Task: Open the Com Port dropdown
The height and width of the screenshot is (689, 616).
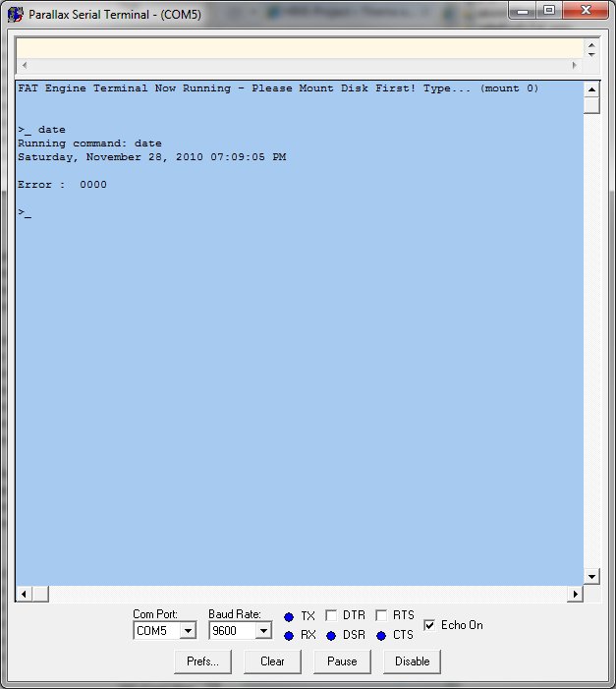Action: point(188,631)
